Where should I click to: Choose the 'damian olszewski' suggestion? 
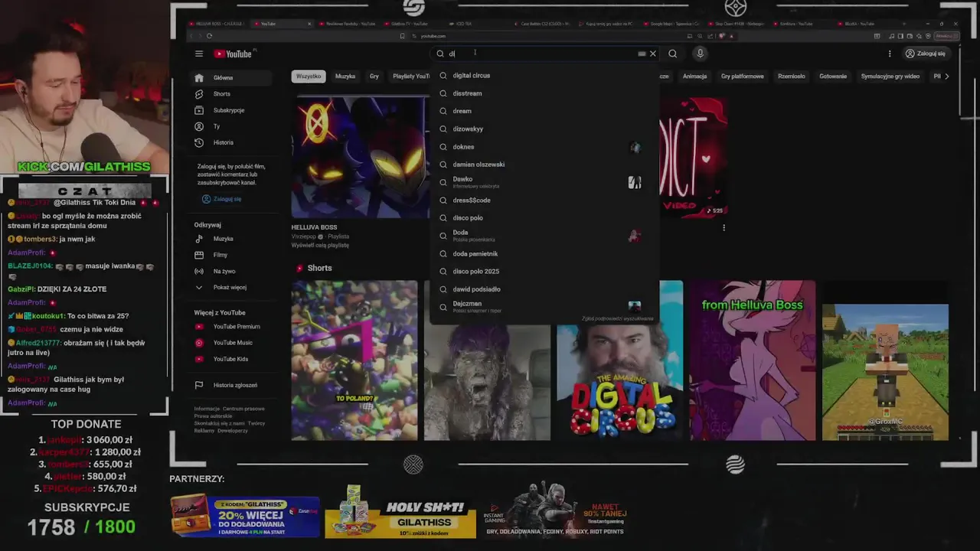pos(544,165)
